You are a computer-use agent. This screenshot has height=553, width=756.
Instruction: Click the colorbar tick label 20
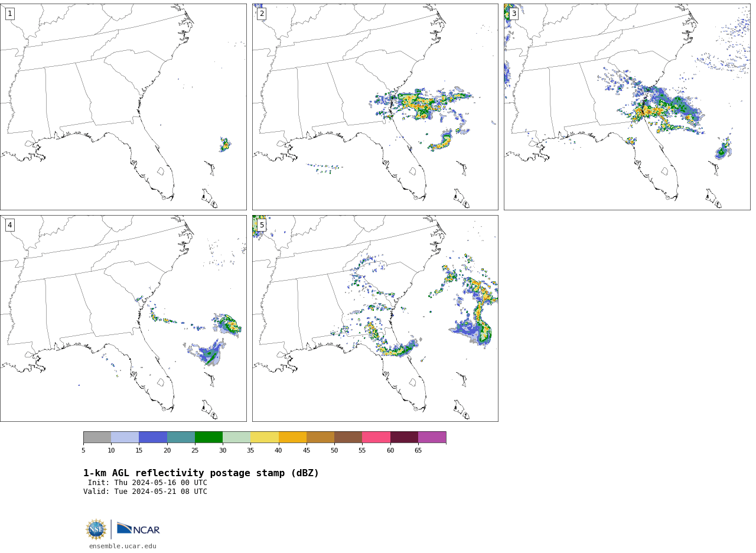[167, 450]
